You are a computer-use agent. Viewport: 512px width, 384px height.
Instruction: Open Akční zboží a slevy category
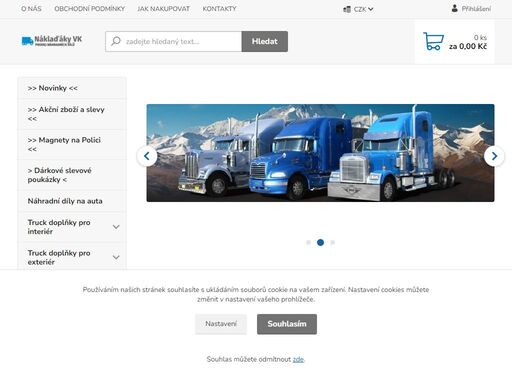coord(72,114)
